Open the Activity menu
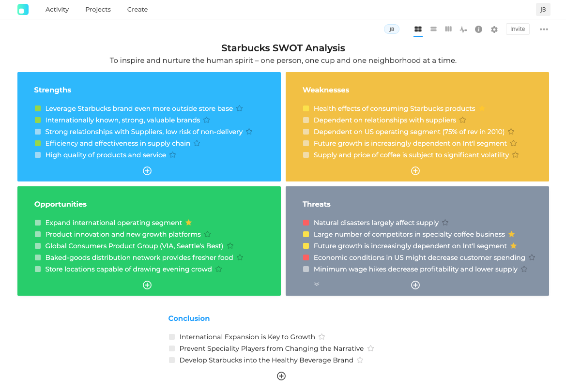The image size is (566, 392). click(x=57, y=9)
